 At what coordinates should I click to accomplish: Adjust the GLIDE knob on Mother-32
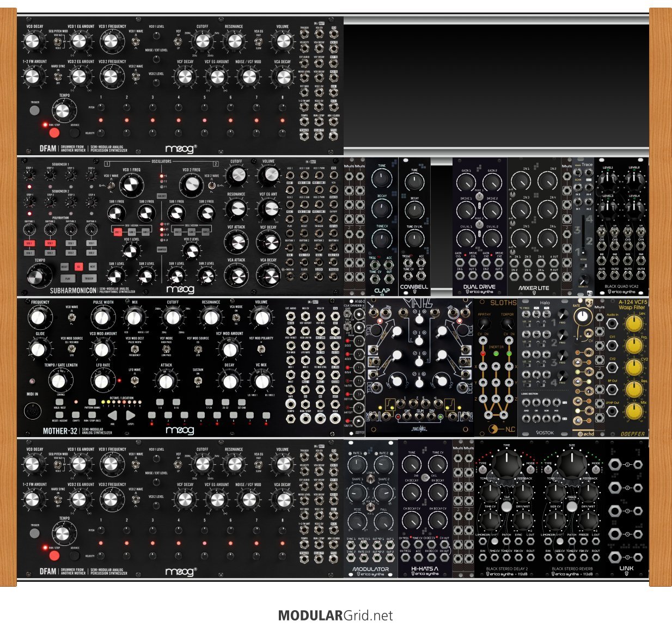(x=38, y=349)
